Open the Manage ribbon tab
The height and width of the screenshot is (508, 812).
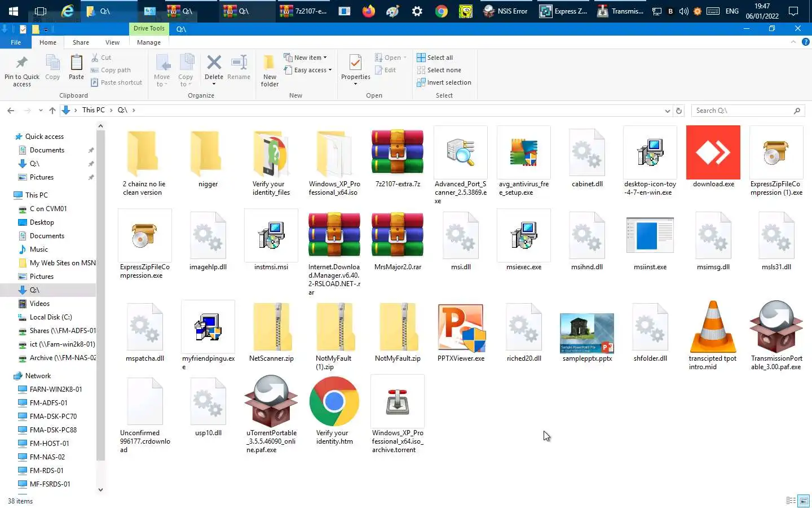coord(149,42)
